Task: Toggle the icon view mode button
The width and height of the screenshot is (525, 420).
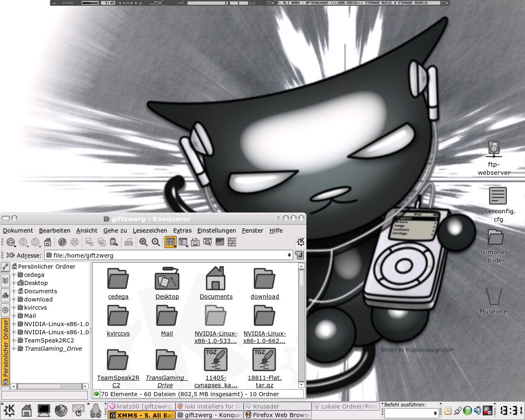Action: [171, 242]
